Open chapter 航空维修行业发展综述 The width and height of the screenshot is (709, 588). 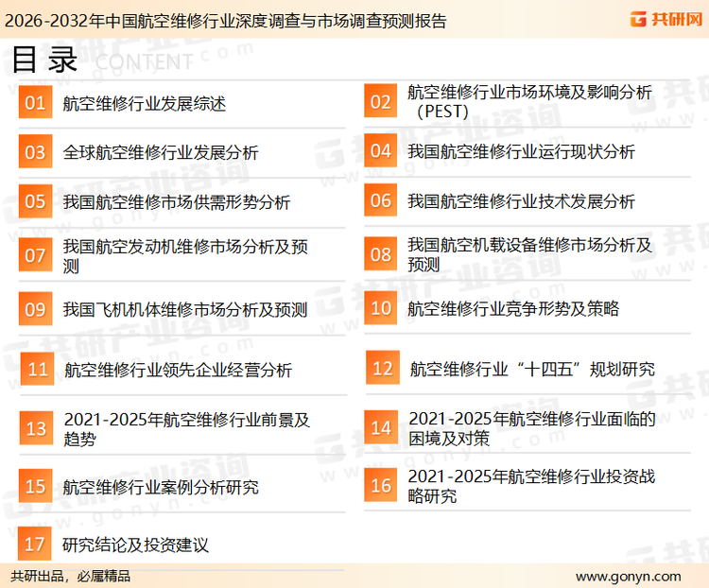click(145, 104)
